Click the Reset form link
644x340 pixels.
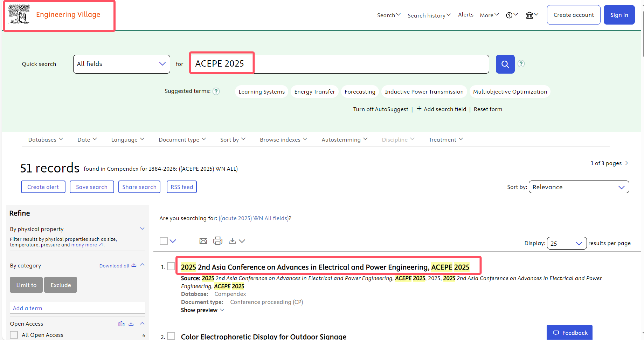[x=488, y=109]
